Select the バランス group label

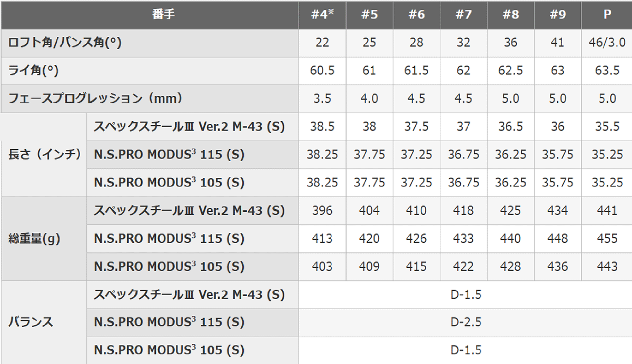pos(31,322)
